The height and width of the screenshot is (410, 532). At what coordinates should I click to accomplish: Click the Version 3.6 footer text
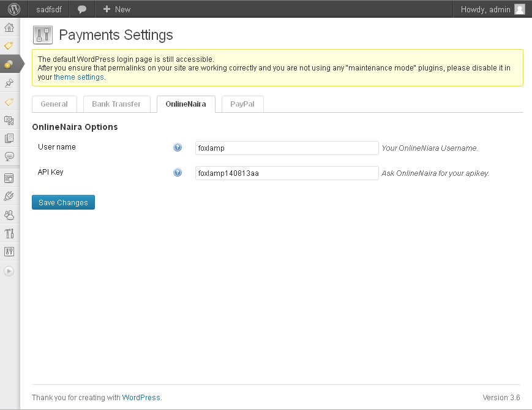[501, 397]
